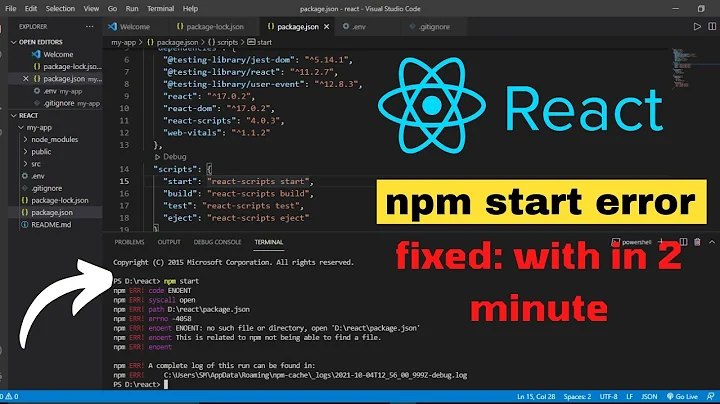Close package.json in Open Editors list
This screenshot has height=404, width=720.
click(26, 79)
